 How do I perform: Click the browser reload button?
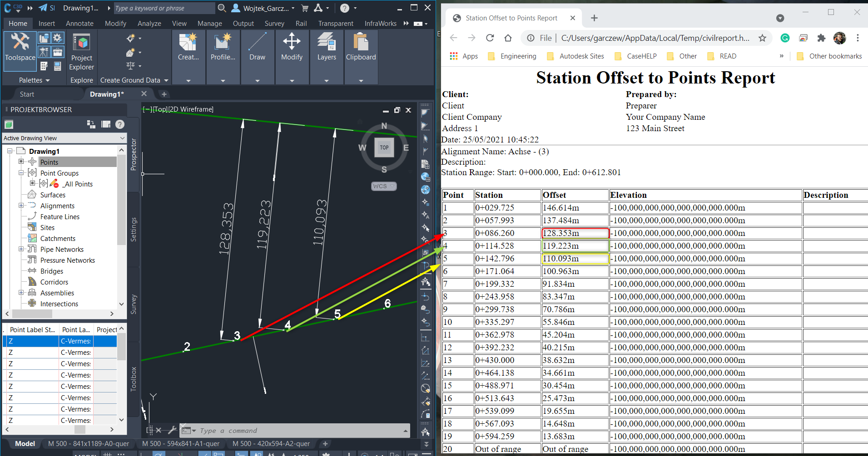(x=490, y=38)
